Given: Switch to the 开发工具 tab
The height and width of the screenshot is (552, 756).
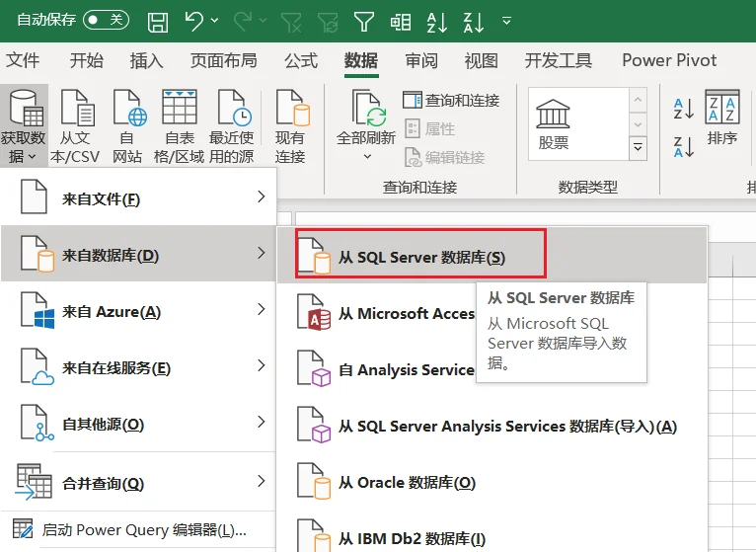Looking at the screenshot, I should [559, 60].
